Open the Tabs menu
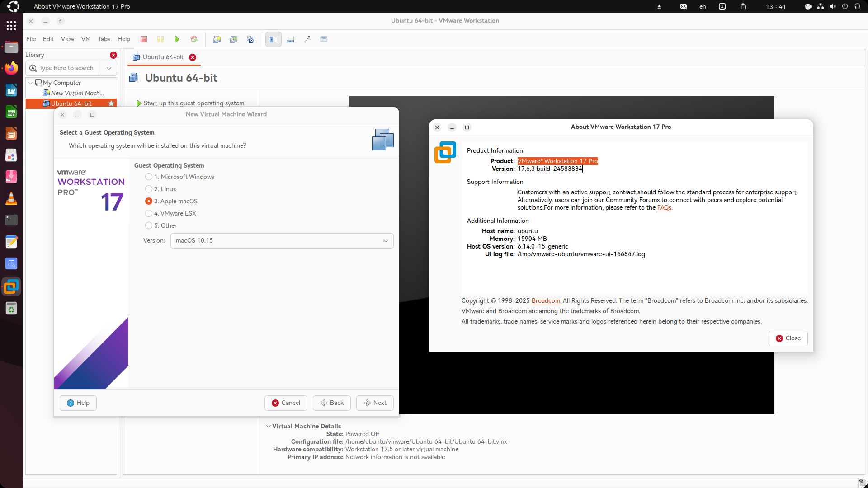868x488 pixels. 104,39
